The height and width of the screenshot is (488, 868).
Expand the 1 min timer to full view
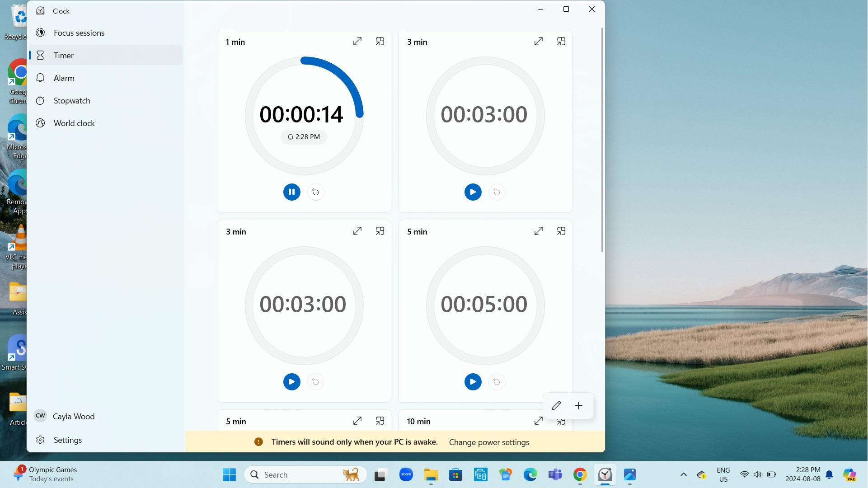357,41
